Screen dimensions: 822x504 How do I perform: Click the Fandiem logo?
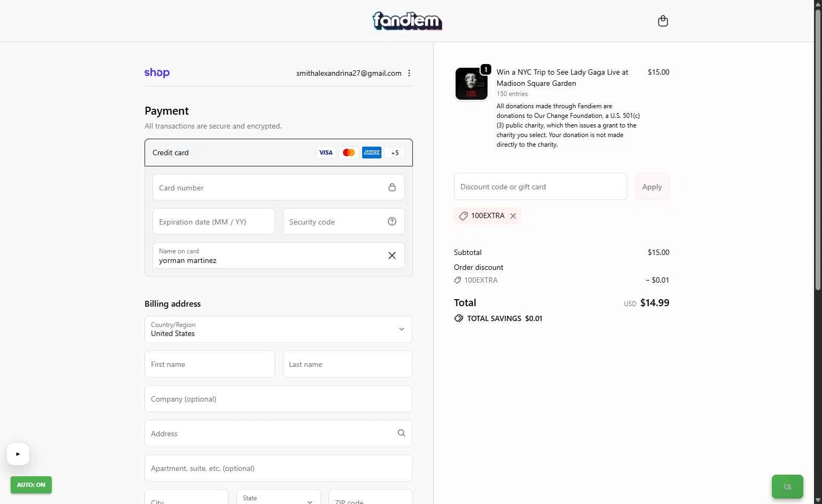click(407, 21)
